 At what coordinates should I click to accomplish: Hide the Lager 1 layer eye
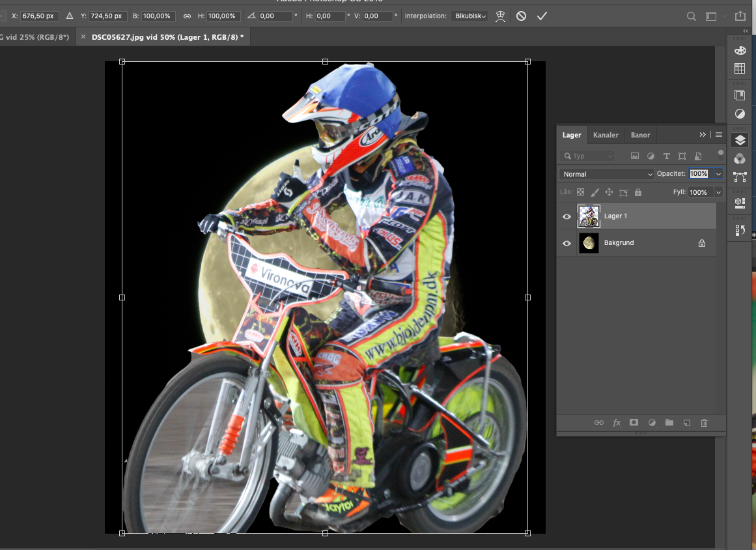[567, 216]
